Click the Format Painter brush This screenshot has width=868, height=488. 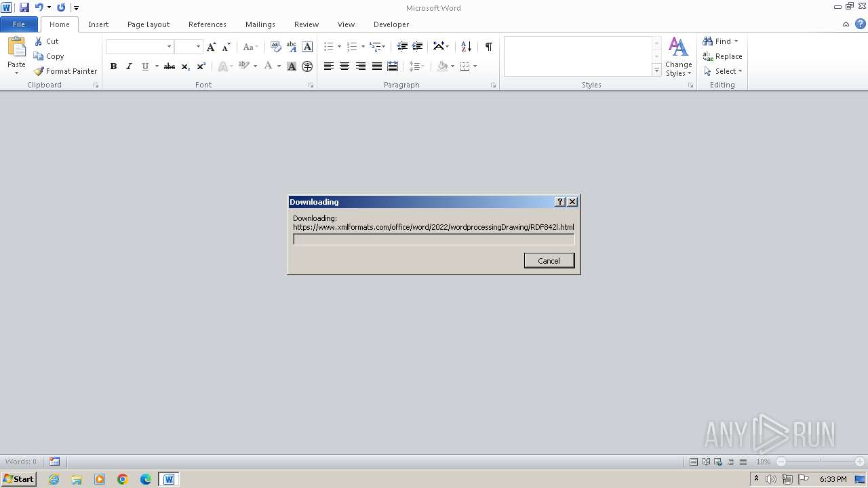tap(39, 71)
